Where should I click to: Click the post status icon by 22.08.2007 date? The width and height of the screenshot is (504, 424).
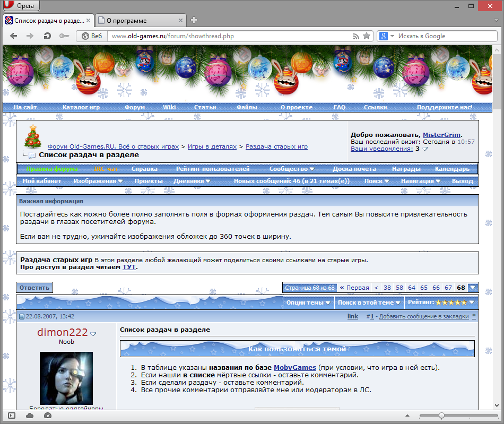click(x=22, y=317)
